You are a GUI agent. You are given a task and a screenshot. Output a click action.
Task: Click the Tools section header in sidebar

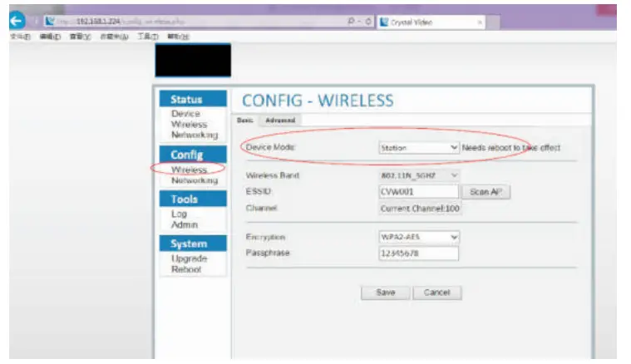click(x=193, y=199)
